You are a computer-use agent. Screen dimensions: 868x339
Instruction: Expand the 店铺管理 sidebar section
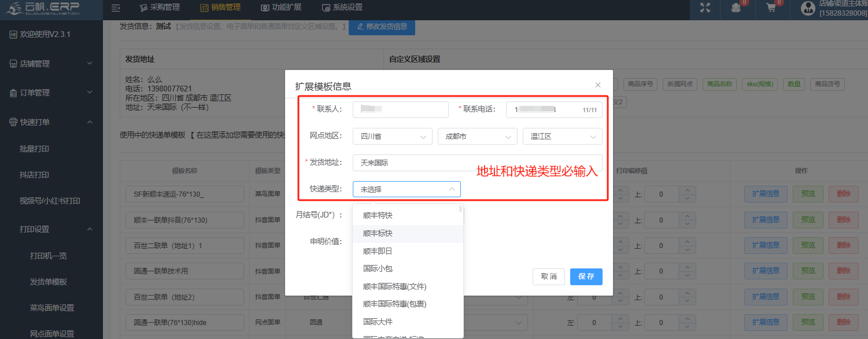click(x=51, y=64)
